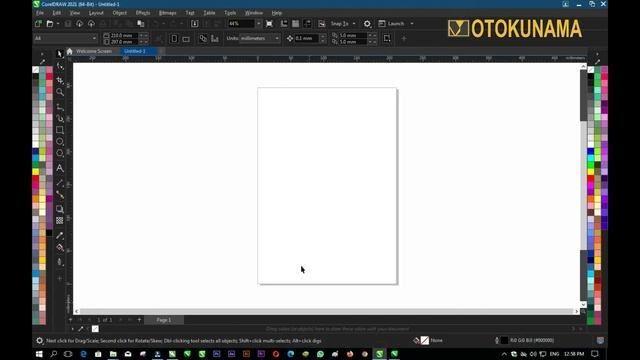Select the Drop Shadow tool
Viewport: 640px width, 360px height.
(x=60, y=209)
